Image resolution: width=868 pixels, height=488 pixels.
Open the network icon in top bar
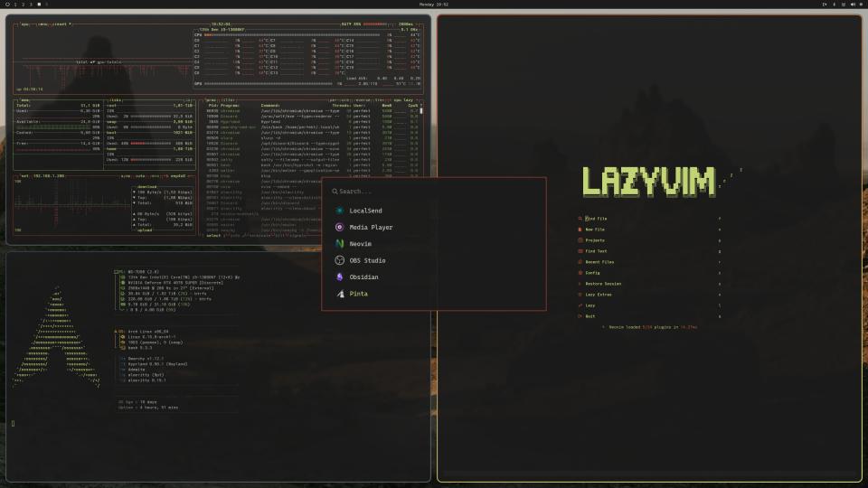point(844,5)
